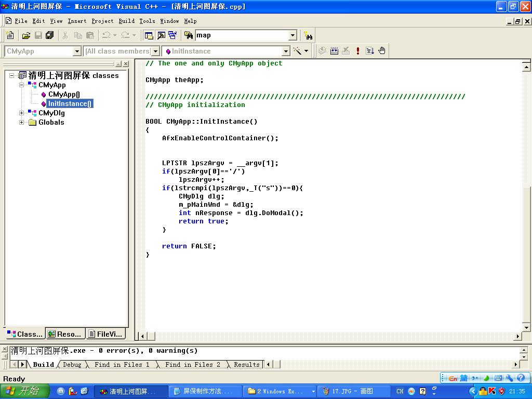The image size is (532, 399).
Task: Open the Project menu
Action: pos(102,21)
